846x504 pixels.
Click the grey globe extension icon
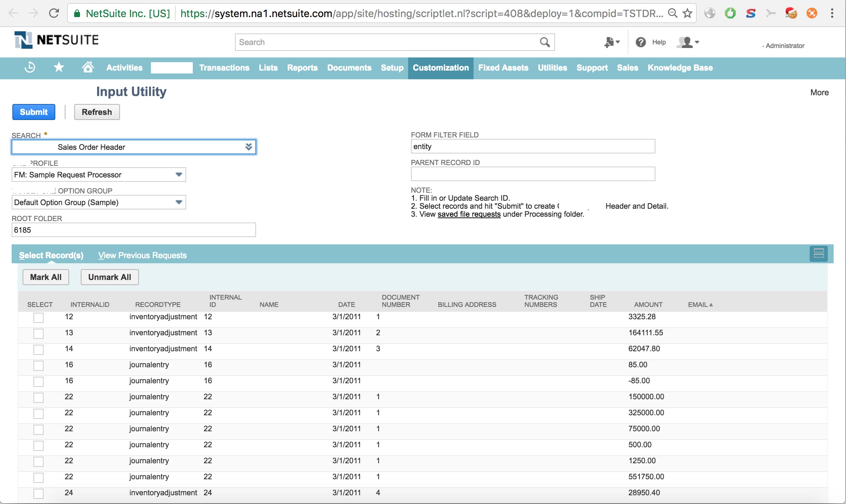click(x=710, y=13)
